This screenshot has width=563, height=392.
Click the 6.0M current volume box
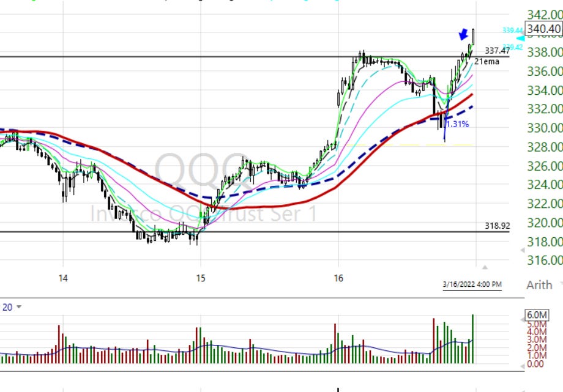click(x=537, y=315)
